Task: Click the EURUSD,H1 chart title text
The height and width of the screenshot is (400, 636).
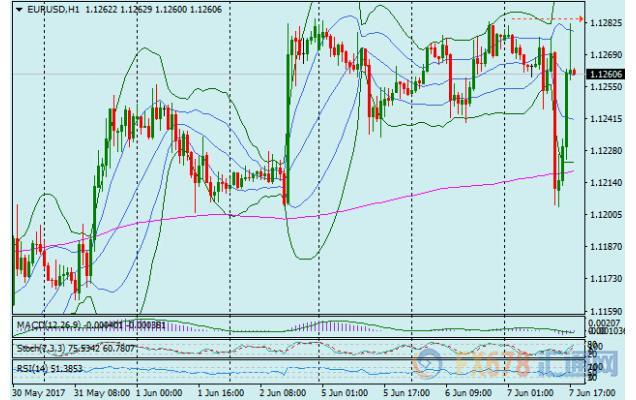Action: 49,10
